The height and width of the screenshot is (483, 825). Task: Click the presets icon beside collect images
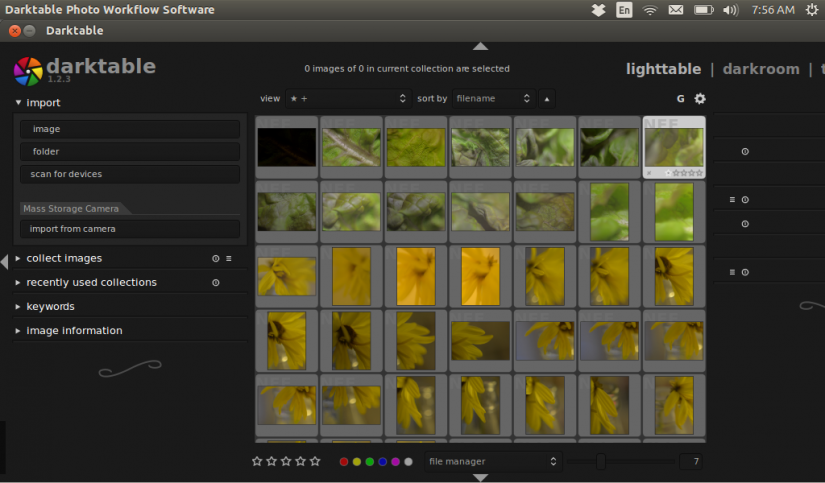(x=229, y=258)
